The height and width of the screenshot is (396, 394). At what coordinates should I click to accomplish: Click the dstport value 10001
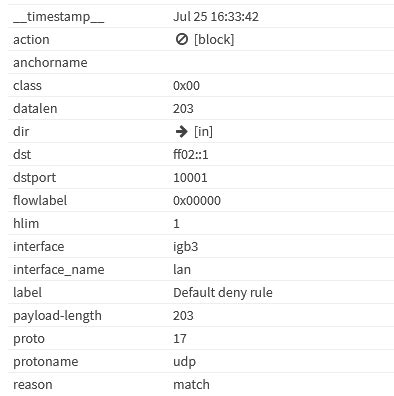(190, 178)
